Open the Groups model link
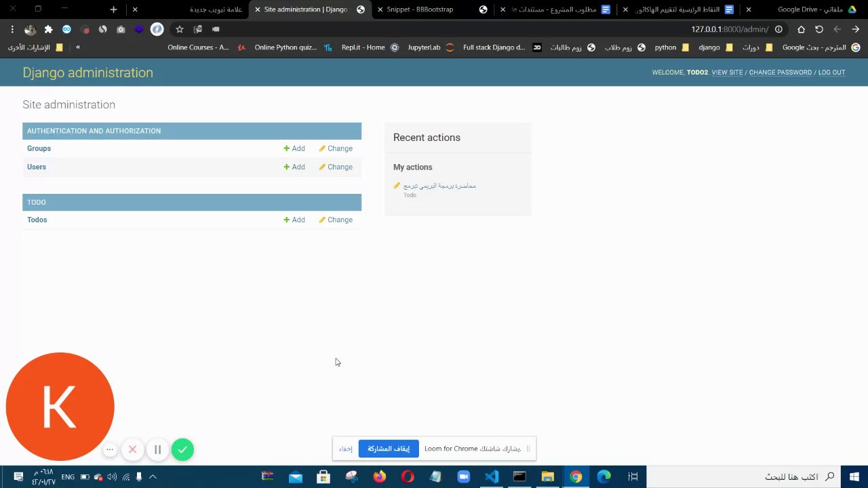This screenshot has width=868, height=488. pos(39,148)
